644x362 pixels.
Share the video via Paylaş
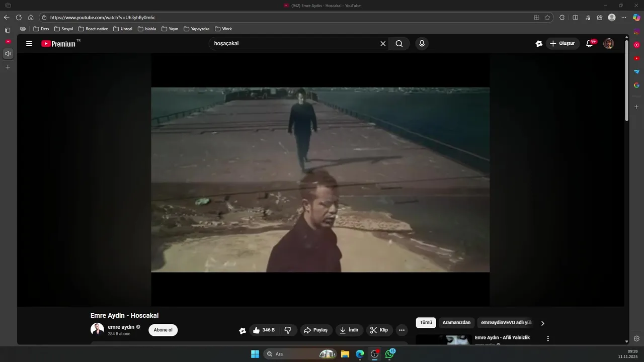(316, 330)
